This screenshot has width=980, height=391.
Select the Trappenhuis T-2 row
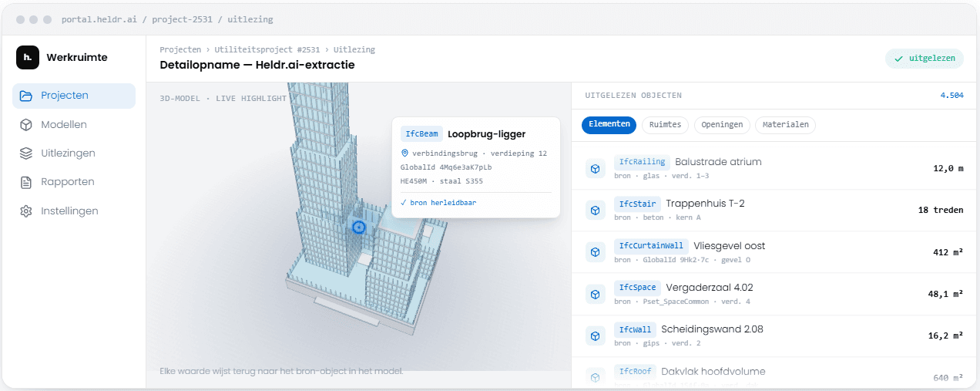[775, 210]
